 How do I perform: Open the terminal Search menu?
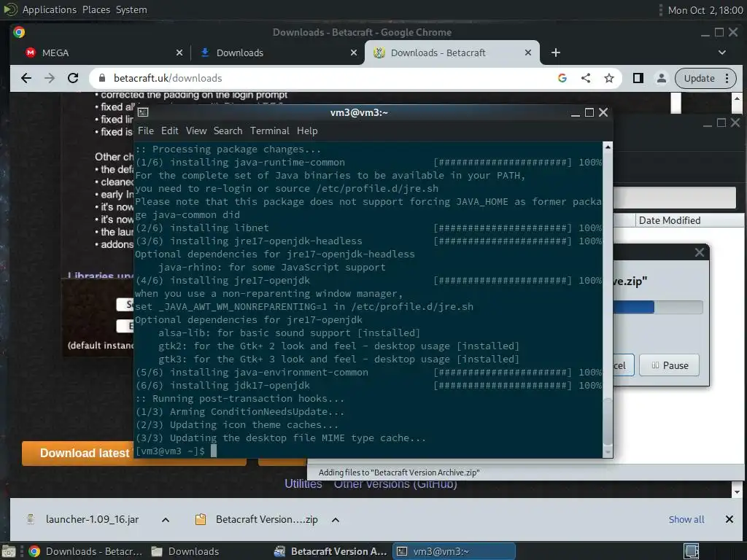228,131
